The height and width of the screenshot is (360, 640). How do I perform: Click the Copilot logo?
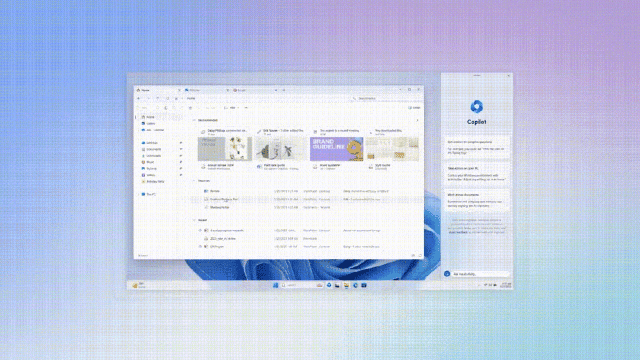pos(476,107)
